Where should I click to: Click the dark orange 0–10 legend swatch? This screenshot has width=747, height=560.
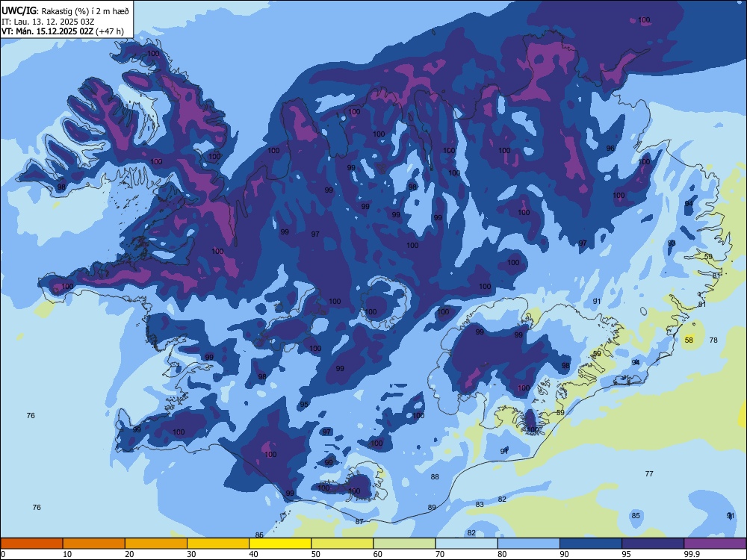tap(31, 544)
